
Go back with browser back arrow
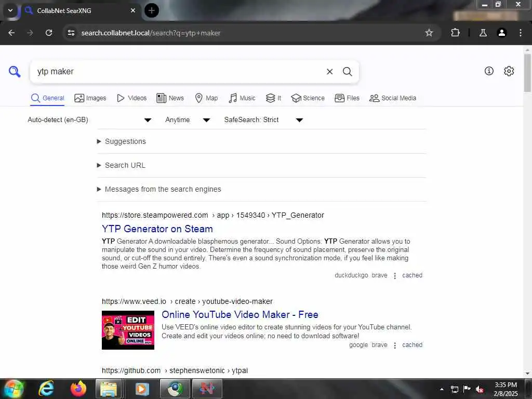coord(11,33)
